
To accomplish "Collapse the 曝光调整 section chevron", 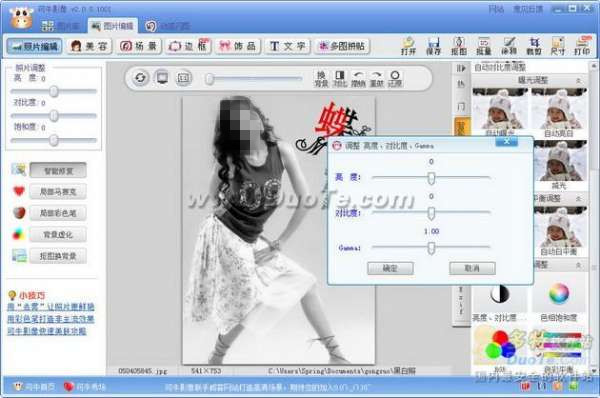I will coord(579,80).
